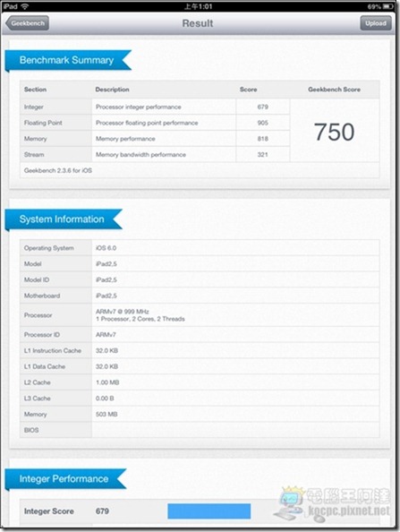Image resolution: width=400 pixels, height=532 pixels.
Task: Select 'Memory performance' description
Action: click(x=125, y=139)
